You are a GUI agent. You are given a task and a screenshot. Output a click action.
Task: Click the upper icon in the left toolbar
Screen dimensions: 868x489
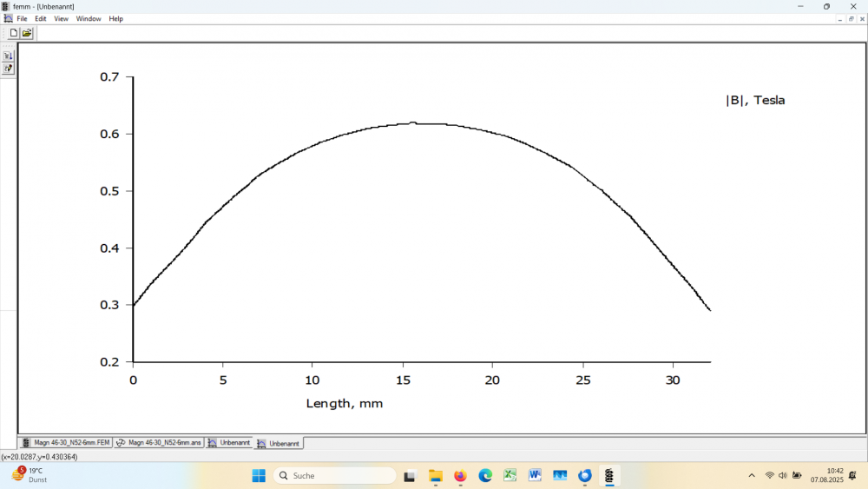pos(9,56)
